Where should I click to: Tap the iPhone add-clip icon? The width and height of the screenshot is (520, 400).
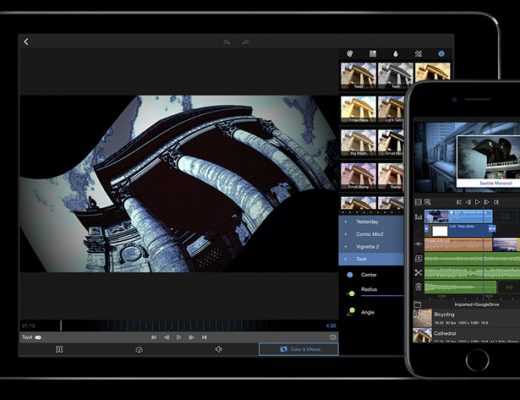point(418,259)
